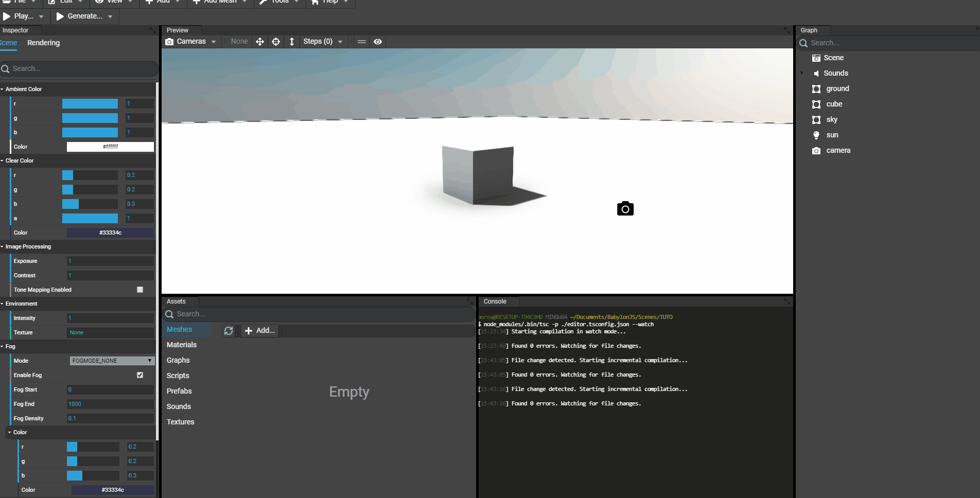The image size is (980, 498).
Task: Click the cube mesh in the 3D preview
Action: coord(478,175)
